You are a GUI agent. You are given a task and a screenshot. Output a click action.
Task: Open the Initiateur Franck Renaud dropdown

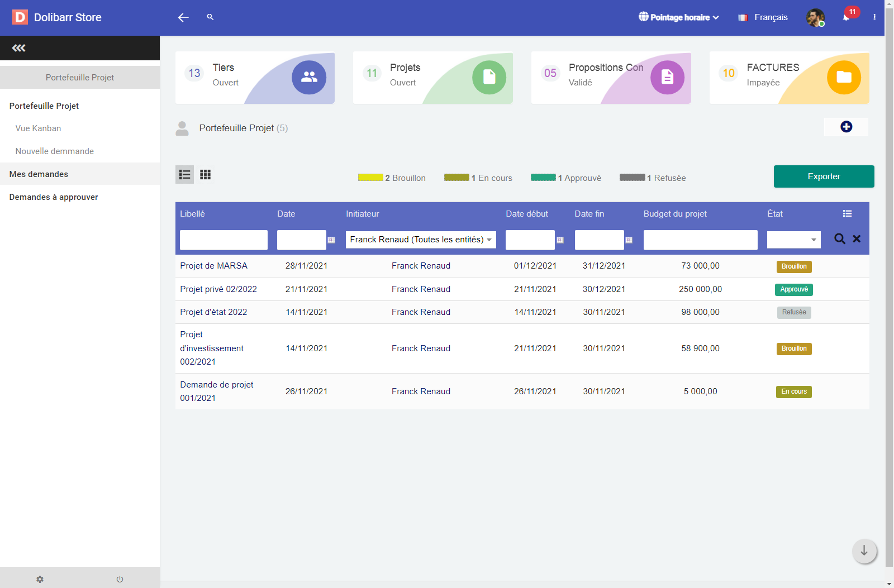(421, 240)
